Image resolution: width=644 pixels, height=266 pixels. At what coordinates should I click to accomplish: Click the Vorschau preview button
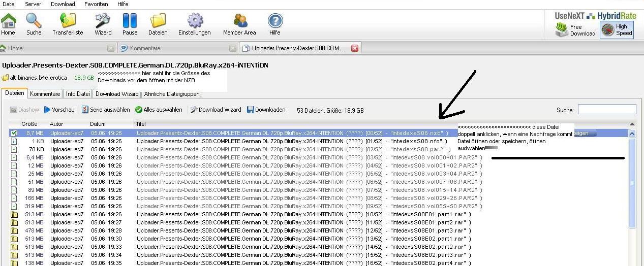tap(59, 110)
